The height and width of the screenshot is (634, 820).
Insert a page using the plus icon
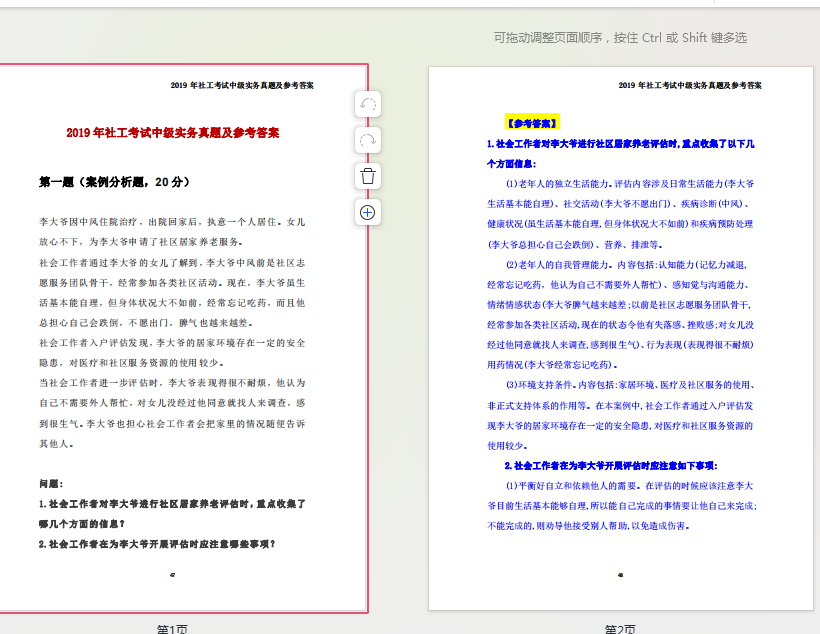(x=368, y=212)
